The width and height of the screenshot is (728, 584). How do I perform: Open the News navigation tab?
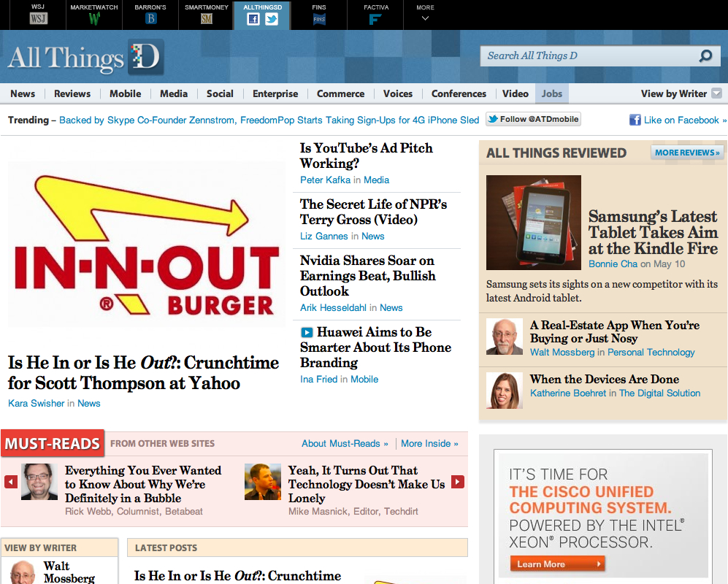click(23, 93)
